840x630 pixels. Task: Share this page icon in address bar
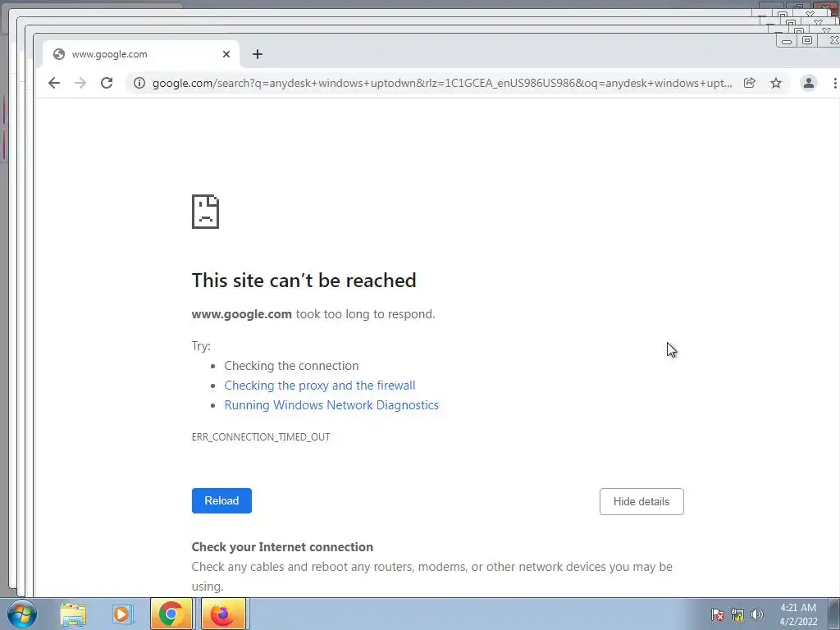[x=750, y=83]
